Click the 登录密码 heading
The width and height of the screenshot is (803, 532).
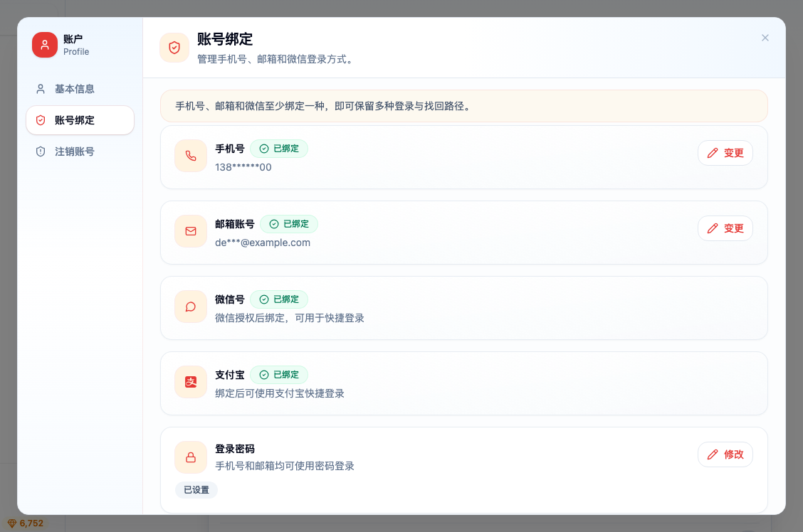pos(235,449)
